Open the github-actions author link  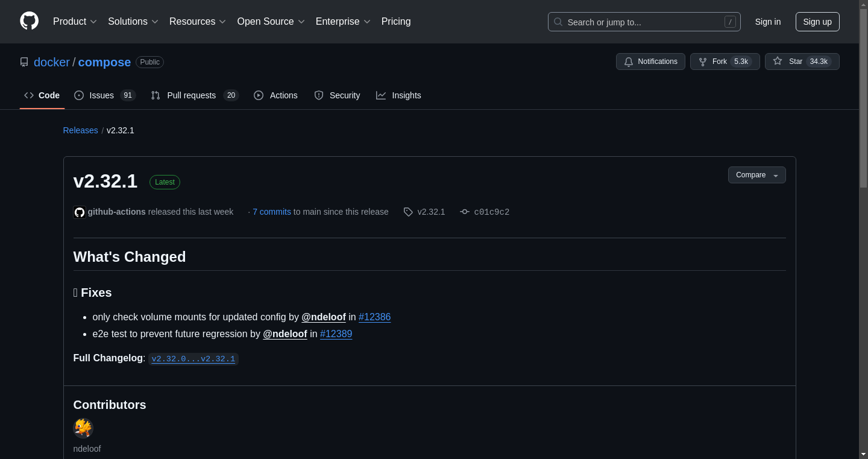[117, 212]
